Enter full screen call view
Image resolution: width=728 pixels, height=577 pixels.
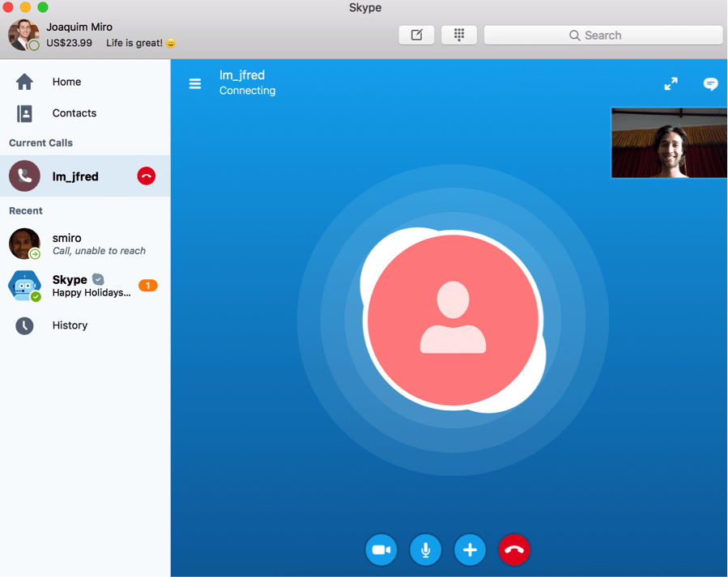671,83
